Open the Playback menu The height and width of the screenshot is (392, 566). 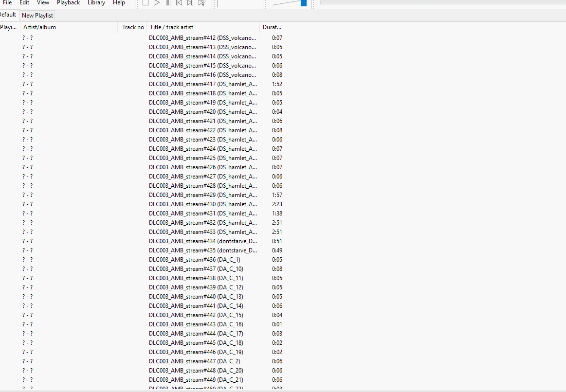[68, 3]
